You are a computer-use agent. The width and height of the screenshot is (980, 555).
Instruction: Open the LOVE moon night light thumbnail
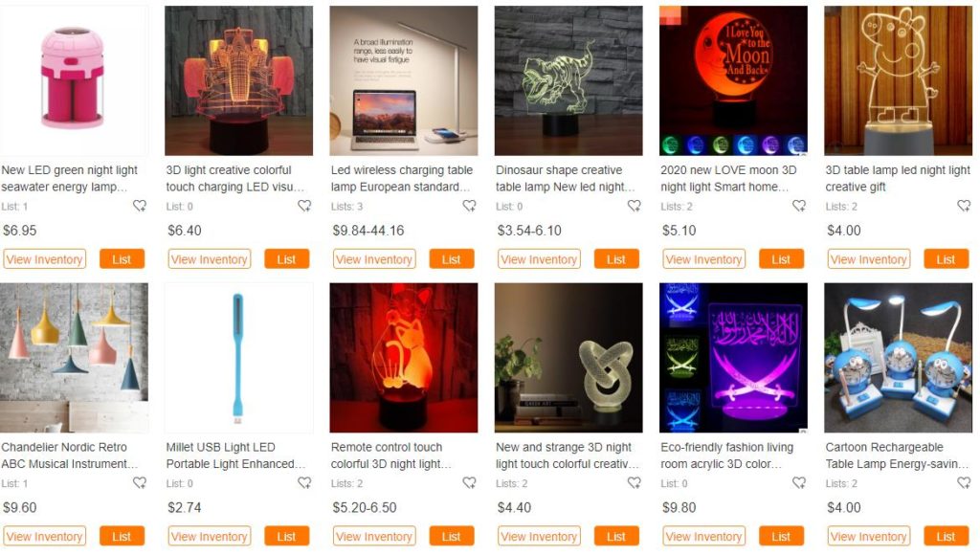click(733, 80)
